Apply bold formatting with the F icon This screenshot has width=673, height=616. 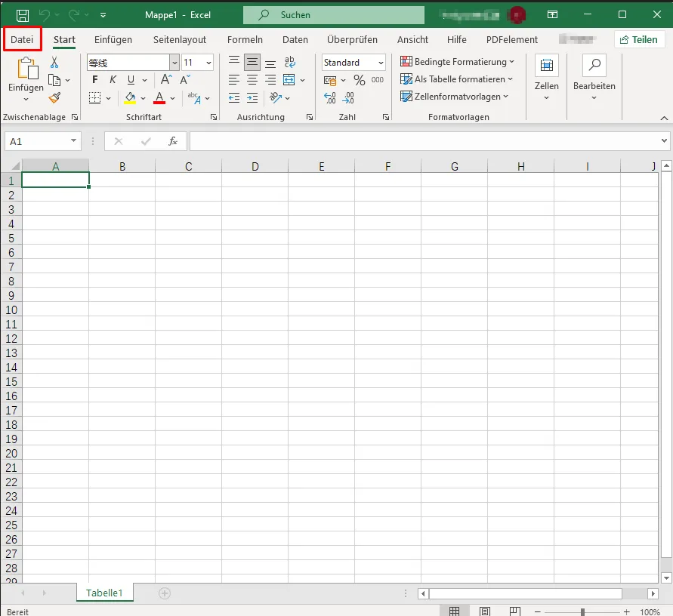click(x=94, y=79)
